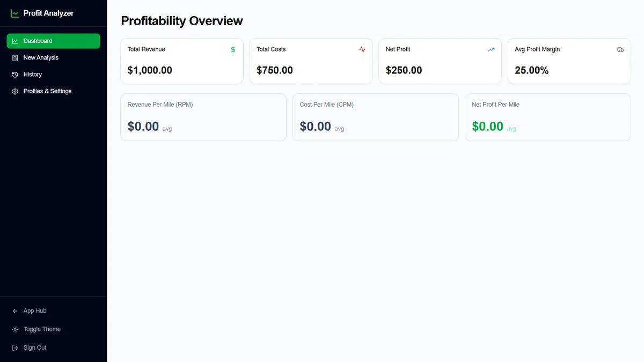Click the Sign Out door-arrow icon
This screenshot has width=644, height=362.
click(x=15, y=348)
